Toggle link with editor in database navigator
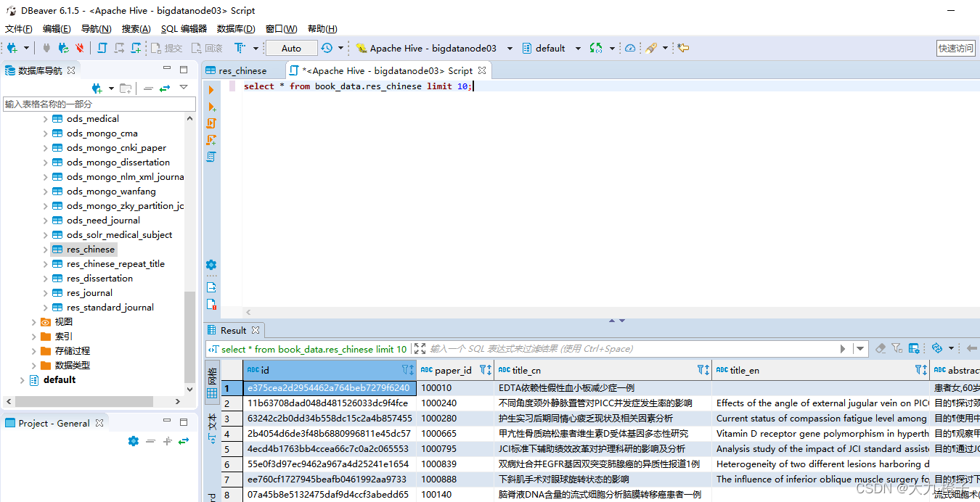980x502 pixels. (165, 88)
